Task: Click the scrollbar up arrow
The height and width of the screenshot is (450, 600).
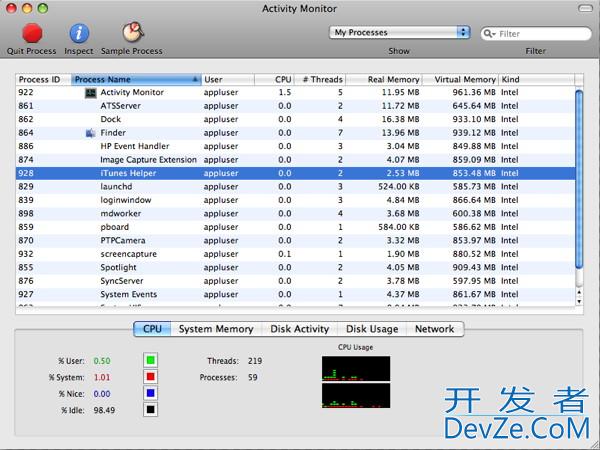Action: (x=579, y=292)
